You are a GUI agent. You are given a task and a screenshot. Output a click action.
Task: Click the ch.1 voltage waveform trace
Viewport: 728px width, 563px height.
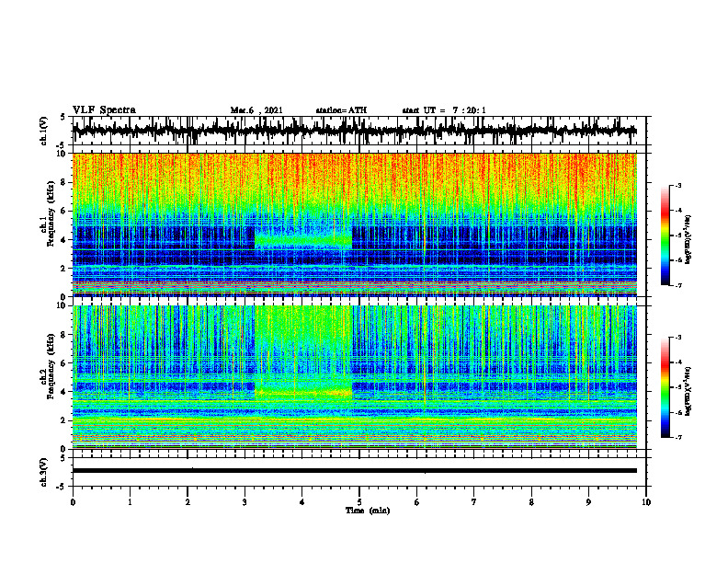click(x=354, y=131)
